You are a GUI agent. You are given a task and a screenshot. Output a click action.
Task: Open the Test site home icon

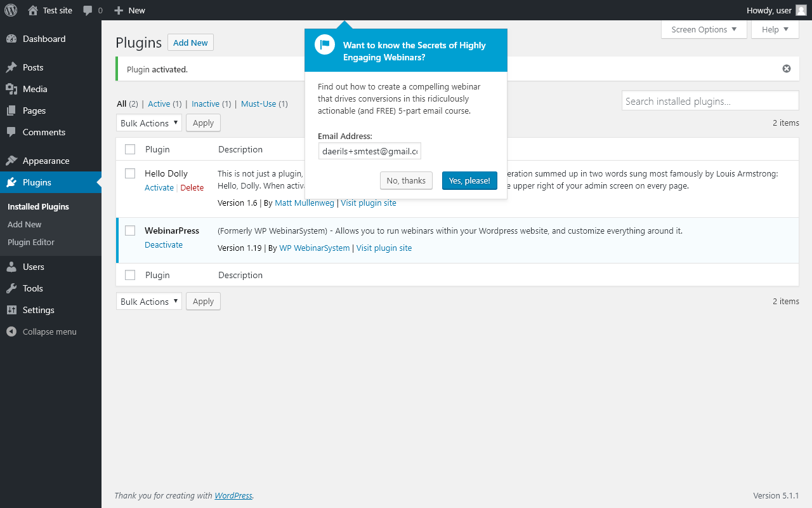[x=33, y=10]
